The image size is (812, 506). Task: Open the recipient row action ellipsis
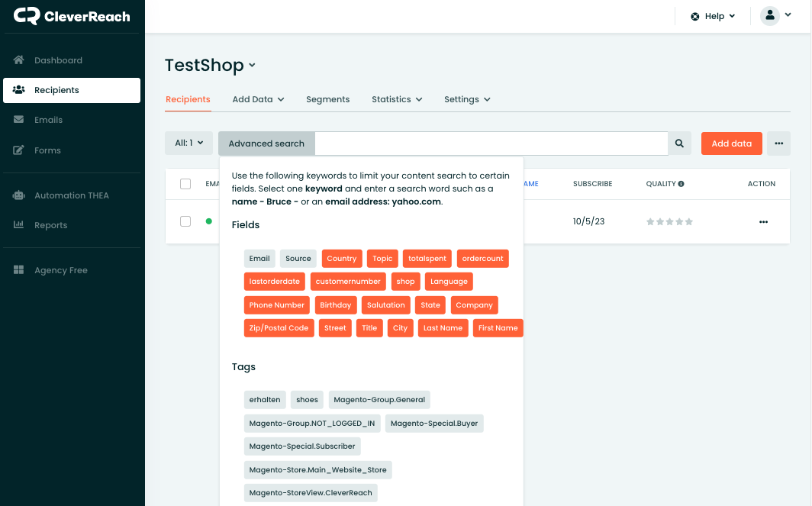click(763, 222)
